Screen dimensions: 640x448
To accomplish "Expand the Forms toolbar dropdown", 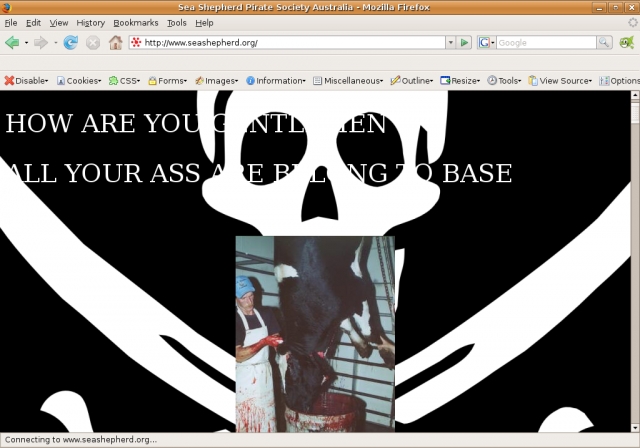I will coord(168,81).
